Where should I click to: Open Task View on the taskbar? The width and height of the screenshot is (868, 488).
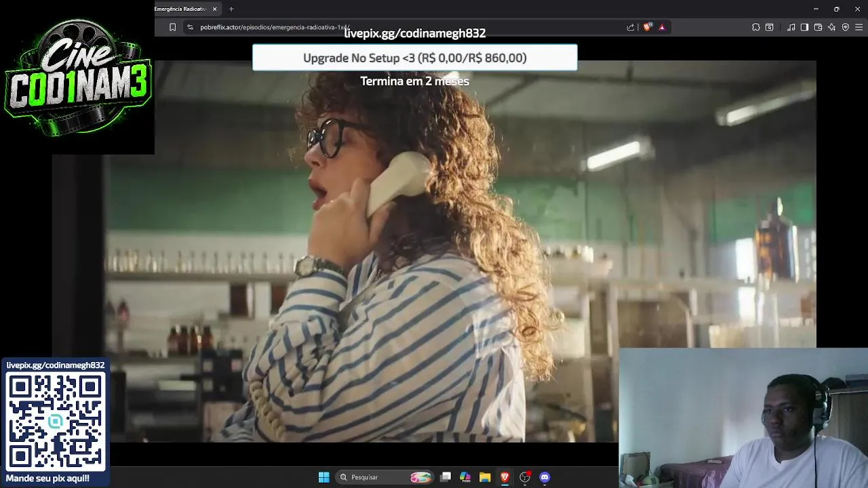[x=446, y=477]
